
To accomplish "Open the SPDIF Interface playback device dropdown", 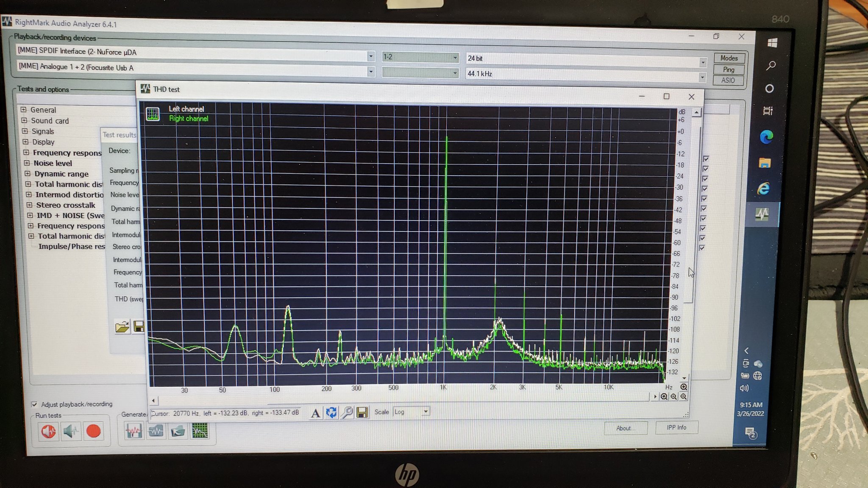I will pos(371,56).
